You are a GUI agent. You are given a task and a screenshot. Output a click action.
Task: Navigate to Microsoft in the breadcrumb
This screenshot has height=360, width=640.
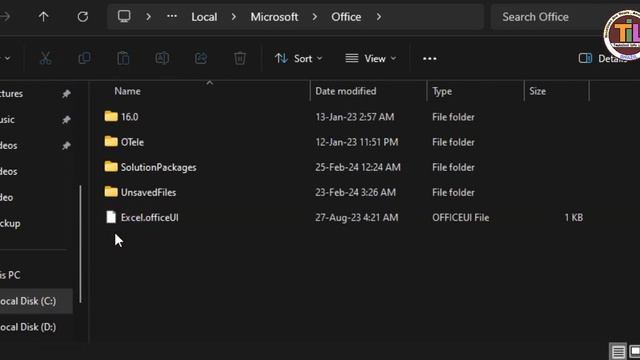274,17
